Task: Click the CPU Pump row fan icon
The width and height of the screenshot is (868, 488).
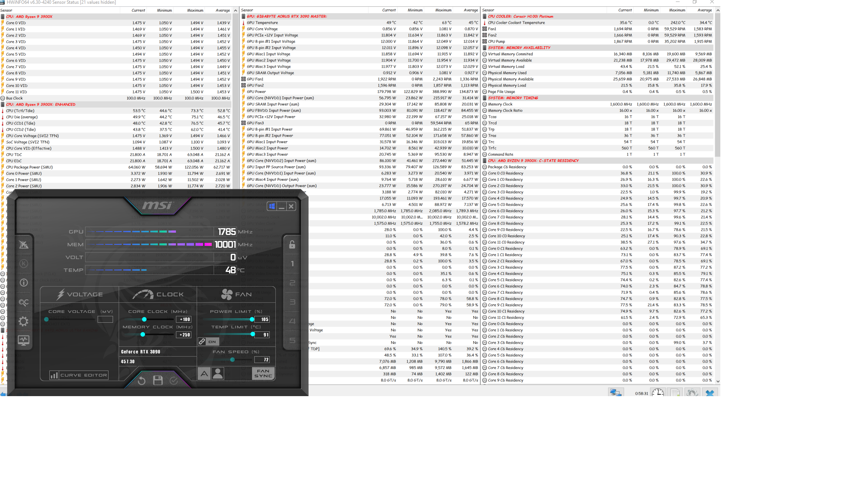Action: point(484,41)
